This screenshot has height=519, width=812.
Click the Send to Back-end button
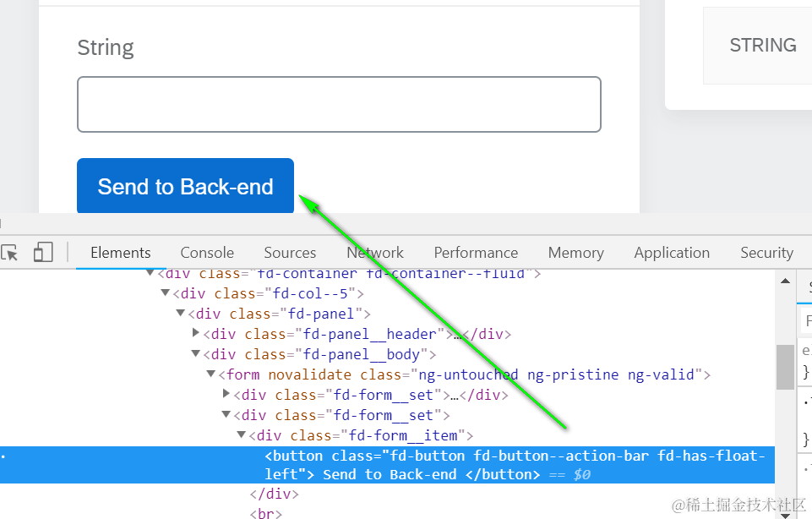[185, 185]
